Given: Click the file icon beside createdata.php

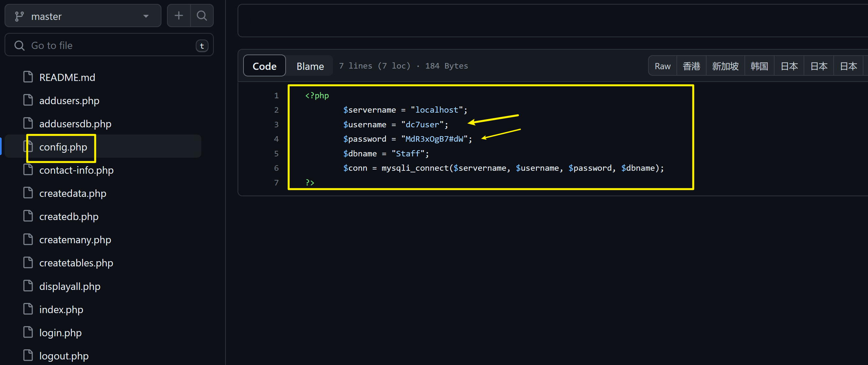Looking at the screenshot, I should [28, 193].
